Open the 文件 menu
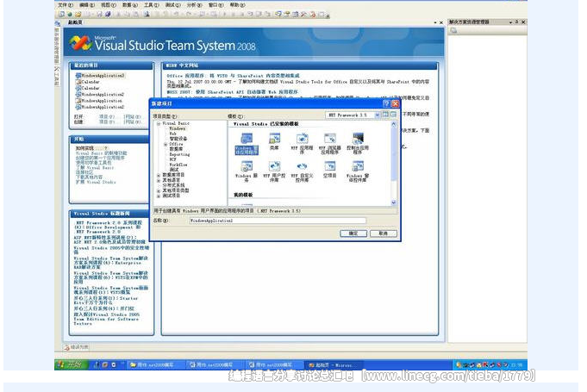 (66, 5)
